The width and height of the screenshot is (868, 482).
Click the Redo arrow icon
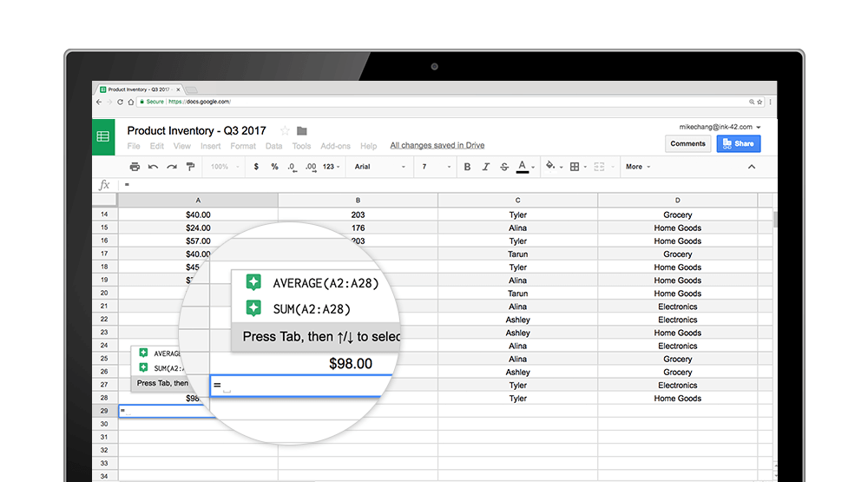pyautogui.click(x=172, y=167)
